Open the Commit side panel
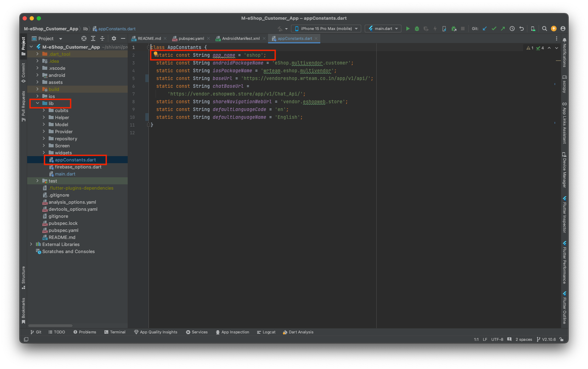The height and width of the screenshot is (369, 588). click(23, 73)
